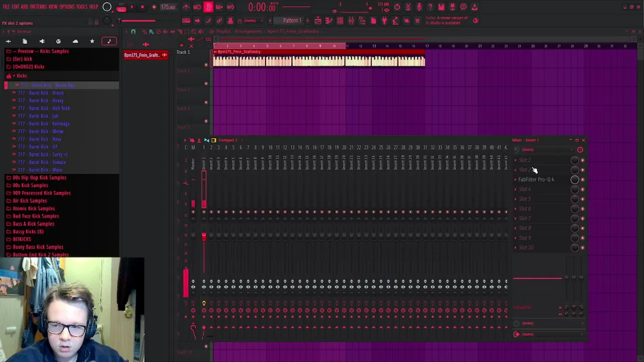Arm the Record button in the transport

153,7
